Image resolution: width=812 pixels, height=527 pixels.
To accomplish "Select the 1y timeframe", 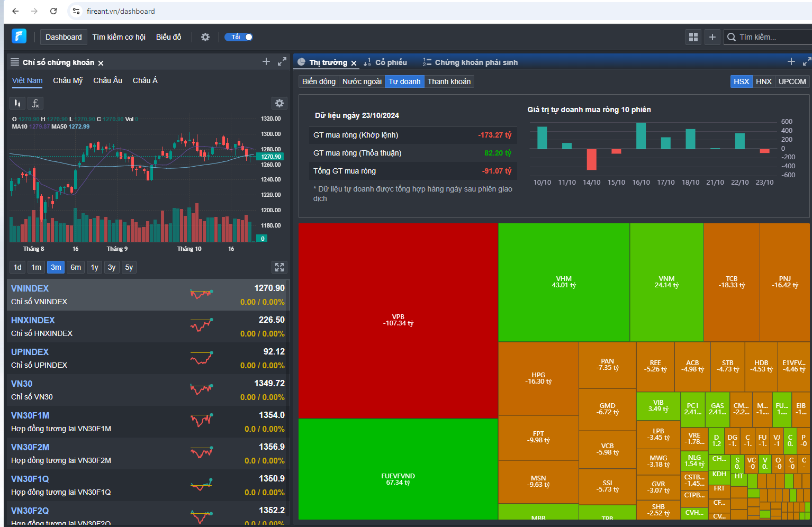I will click(x=94, y=267).
